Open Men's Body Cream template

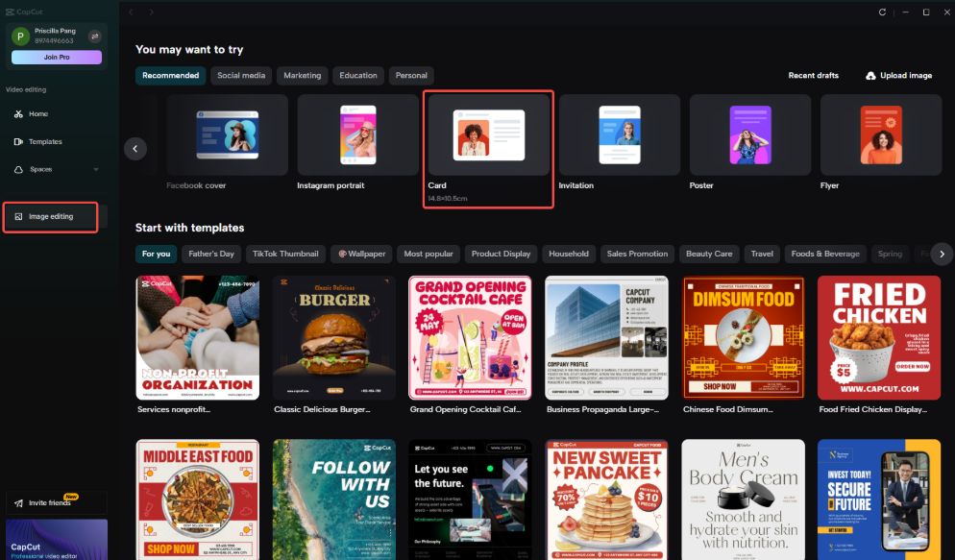click(x=743, y=499)
